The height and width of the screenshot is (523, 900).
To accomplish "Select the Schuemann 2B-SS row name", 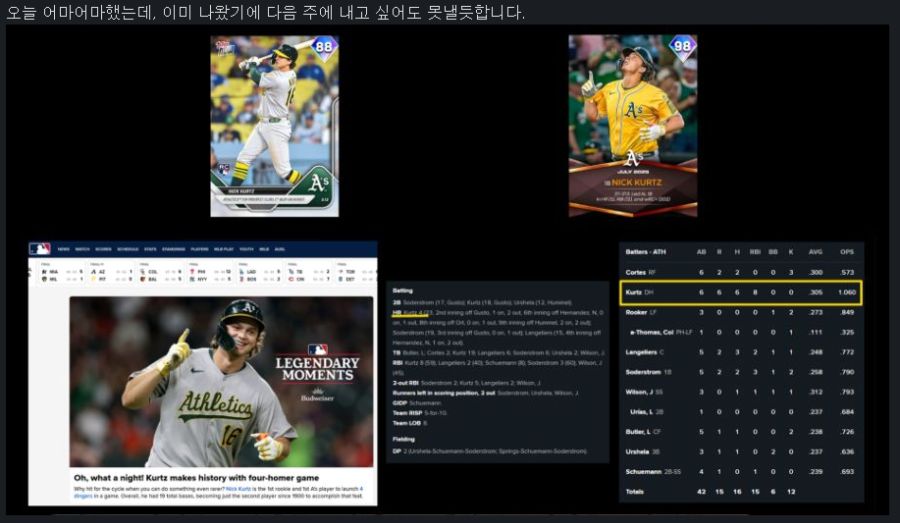I will pos(653,471).
